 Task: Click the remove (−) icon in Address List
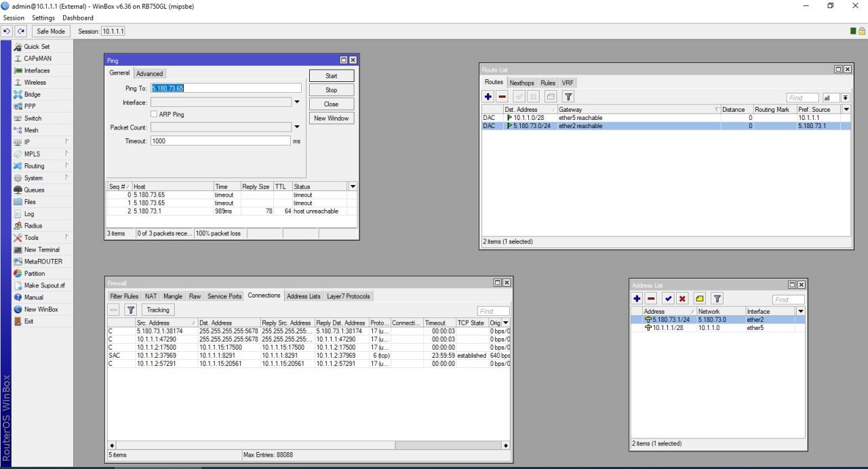click(651, 298)
